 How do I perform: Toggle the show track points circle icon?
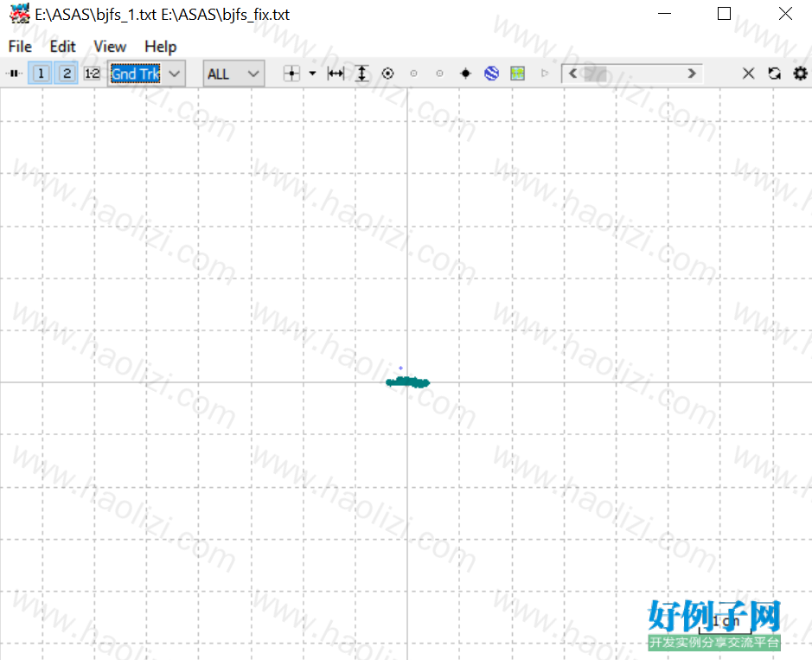[387, 74]
